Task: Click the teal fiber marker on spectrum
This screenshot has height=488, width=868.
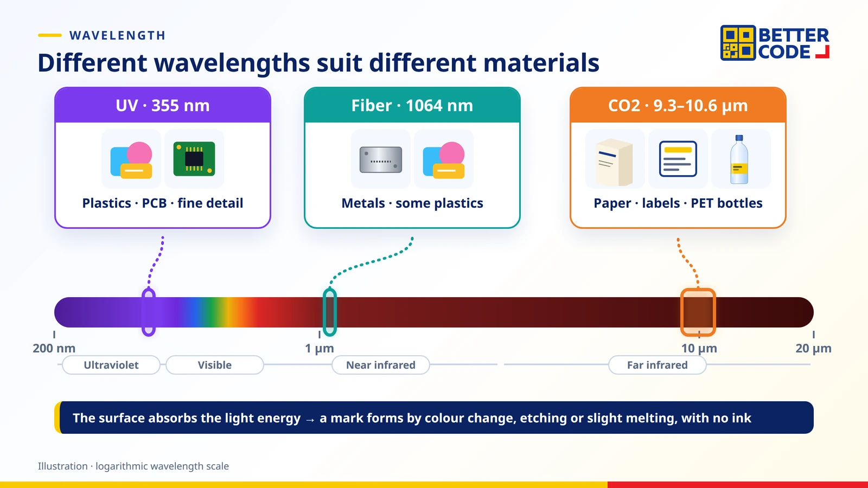Action: point(330,312)
